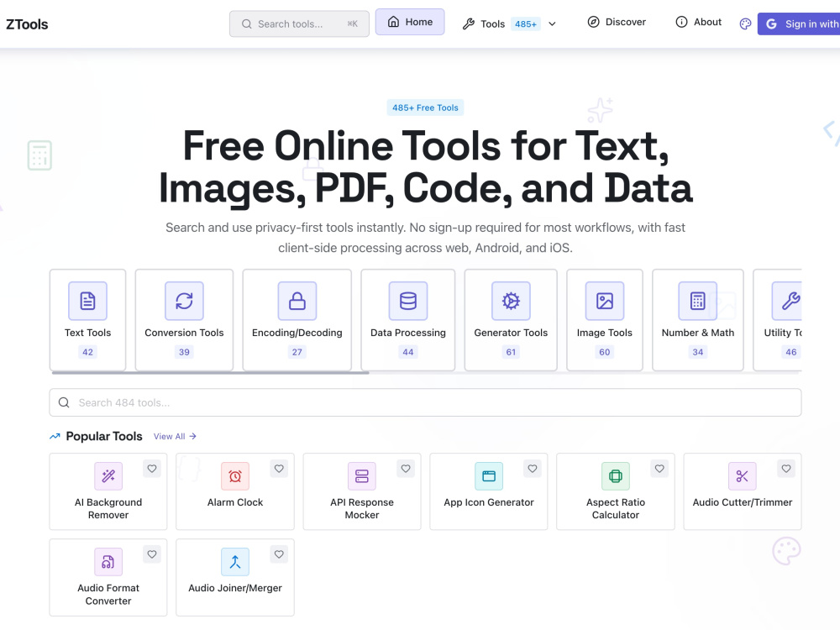This screenshot has height=630, width=840.
Task: Click the 485+ Free Tools badge
Action: tap(425, 108)
